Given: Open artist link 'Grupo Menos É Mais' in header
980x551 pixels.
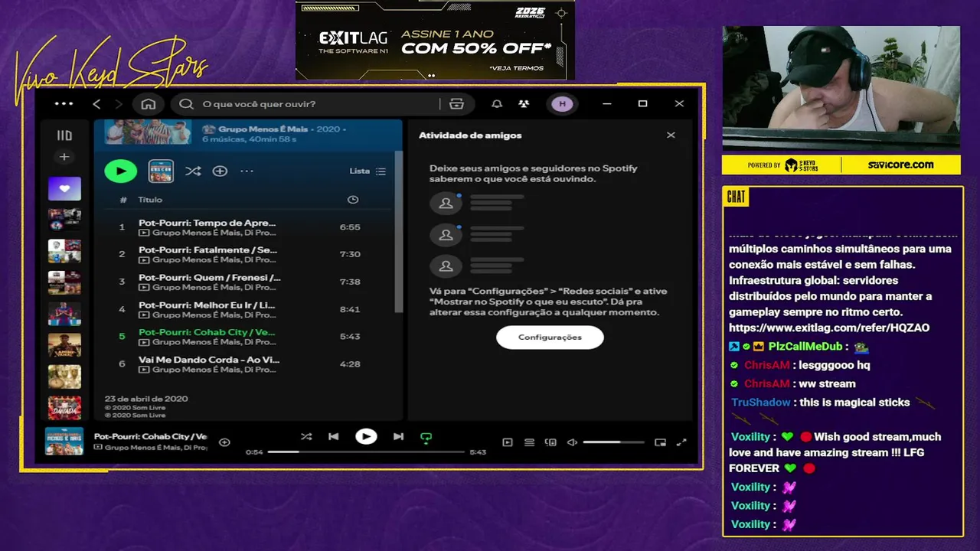Looking at the screenshot, I should (263, 129).
